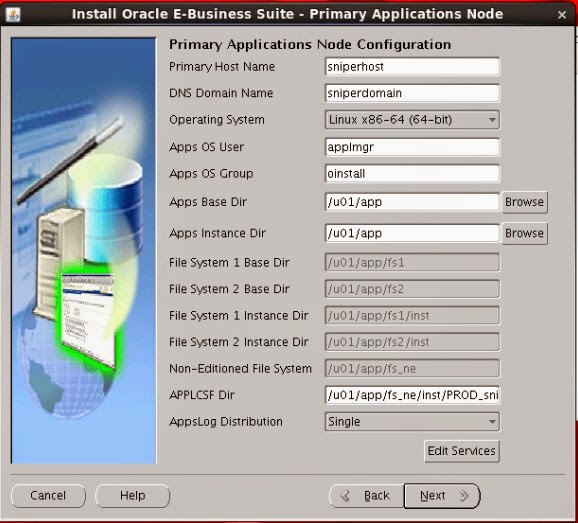Edit the Apps Base Dir path field
This screenshot has width=578, height=523.
tap(412, 202)
